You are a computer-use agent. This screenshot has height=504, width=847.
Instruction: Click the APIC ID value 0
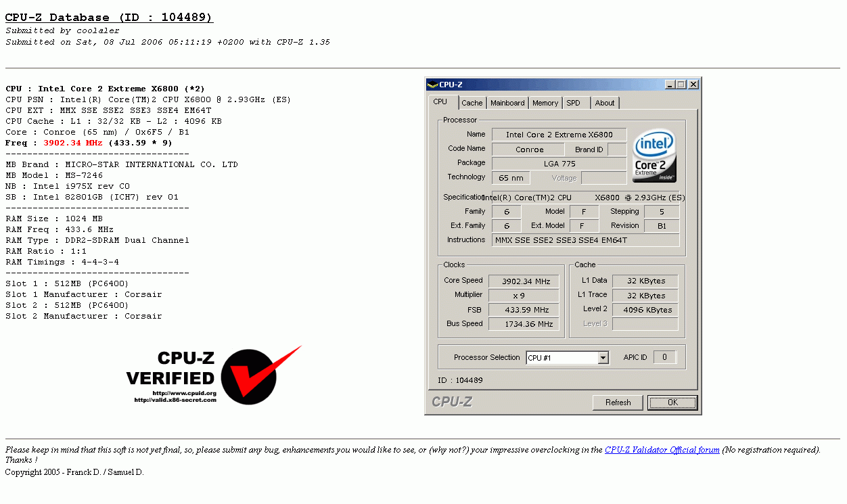(x=665, y=357)
